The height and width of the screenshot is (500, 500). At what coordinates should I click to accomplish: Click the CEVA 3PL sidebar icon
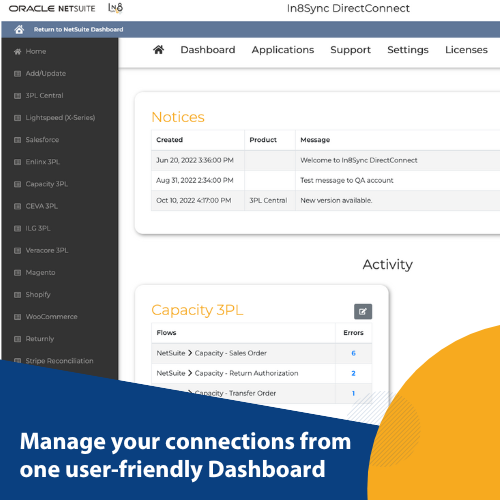point(17,207)
